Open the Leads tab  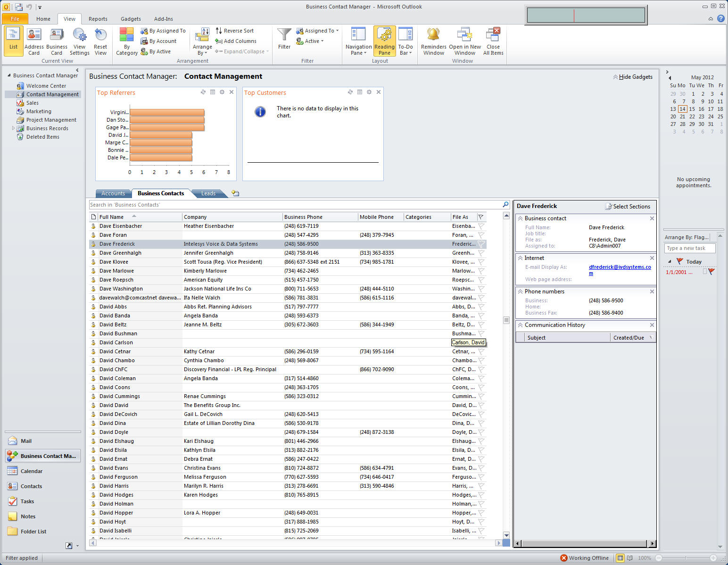click(x=208, y=193)
